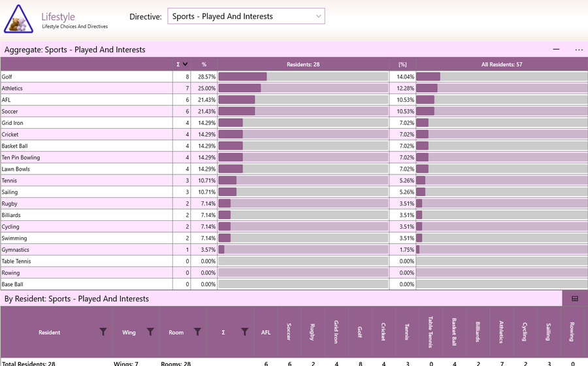The width and height of the screenshot is (588, 366).
Task: Minimize the Aggregate panel
Action: pyautogui.click(x=556, y=49)
